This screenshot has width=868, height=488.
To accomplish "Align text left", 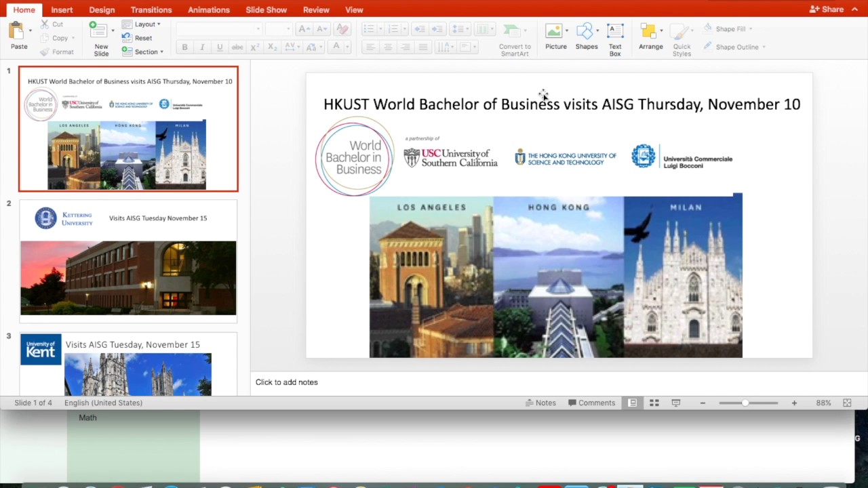I will [370, 47].
